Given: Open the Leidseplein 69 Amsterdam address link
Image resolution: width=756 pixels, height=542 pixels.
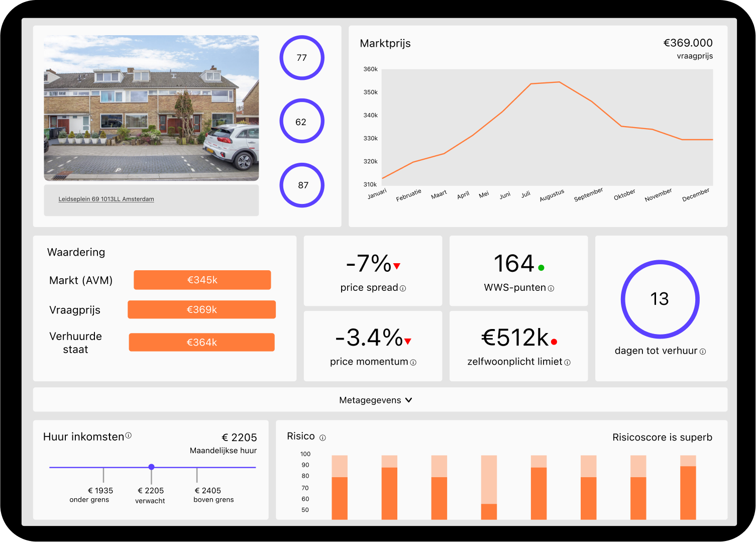Looking at the screenshot, I should tap(106, 199).
